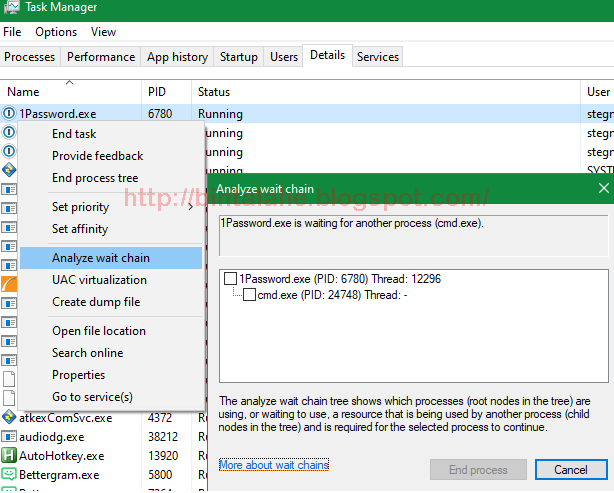Sort by the Status column header

pyautogui.click(x=386, y=92)
